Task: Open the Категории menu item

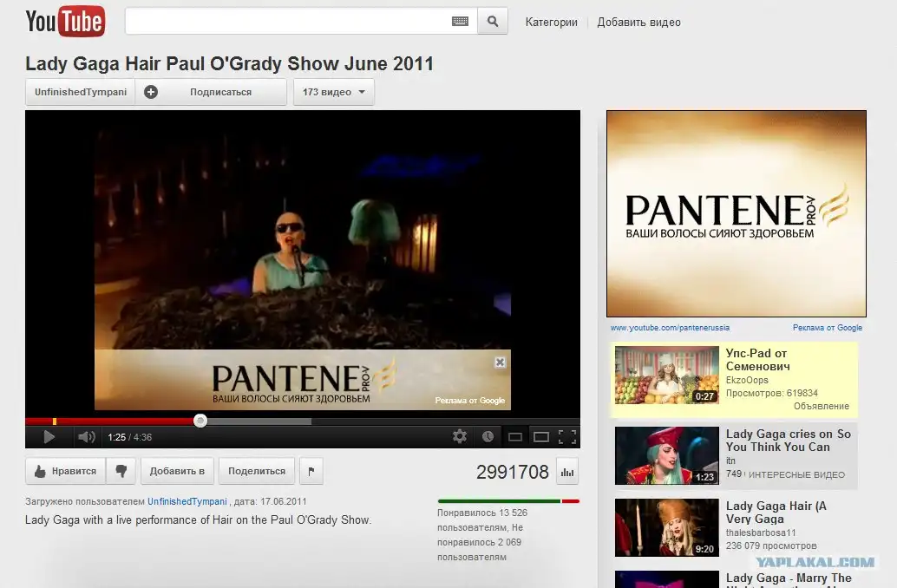Action: pos(551,23)
